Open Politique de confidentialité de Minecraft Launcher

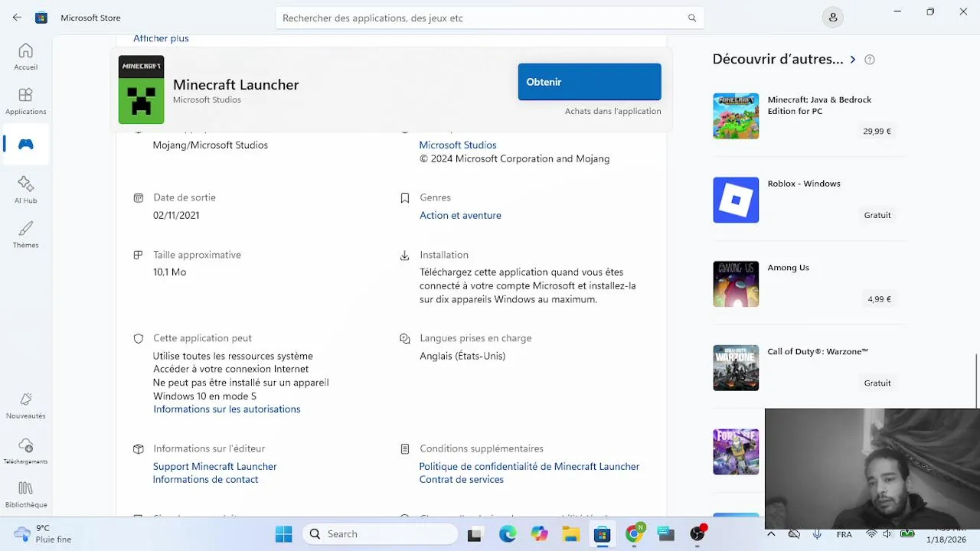coord(529,466)
